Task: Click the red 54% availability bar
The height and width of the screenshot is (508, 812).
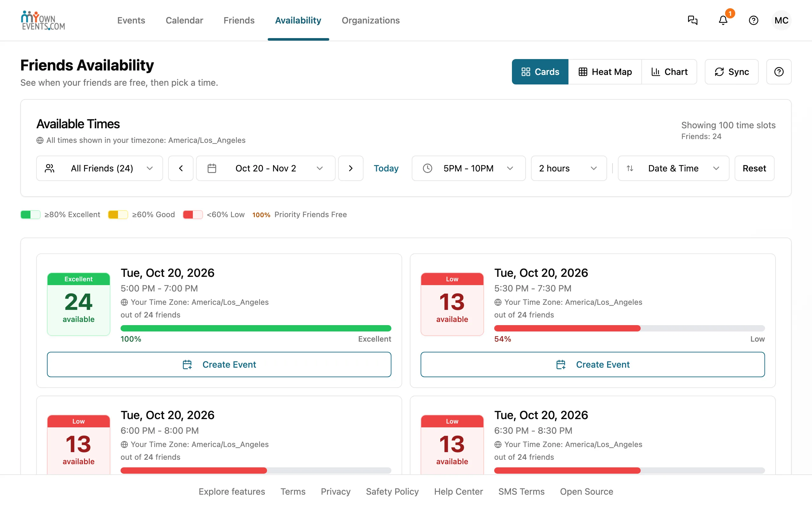Action: click(629, 328)
